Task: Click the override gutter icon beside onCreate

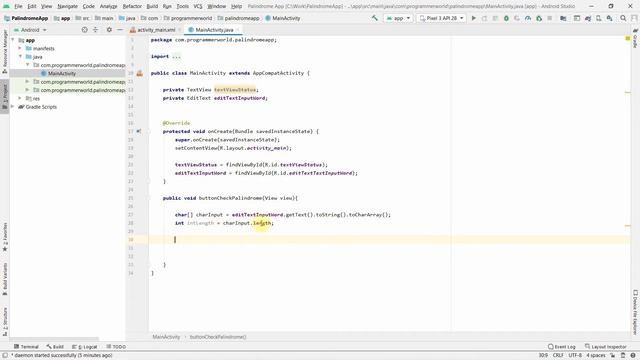Action: click(x=139, y=131)
